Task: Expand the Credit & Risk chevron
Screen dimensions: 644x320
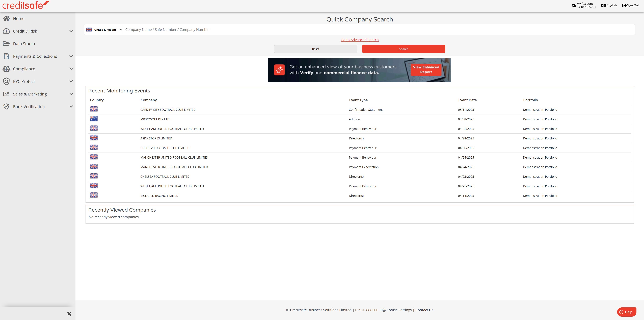Action: [71, 31]
